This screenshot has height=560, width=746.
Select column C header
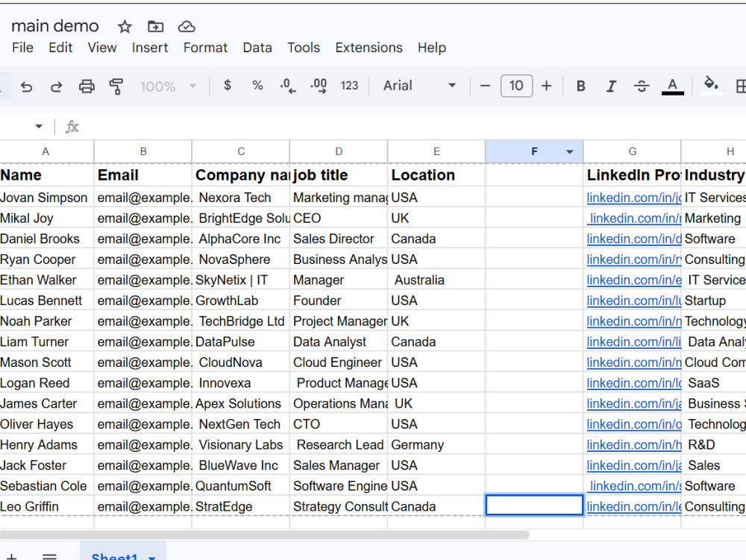coord(241,151)
